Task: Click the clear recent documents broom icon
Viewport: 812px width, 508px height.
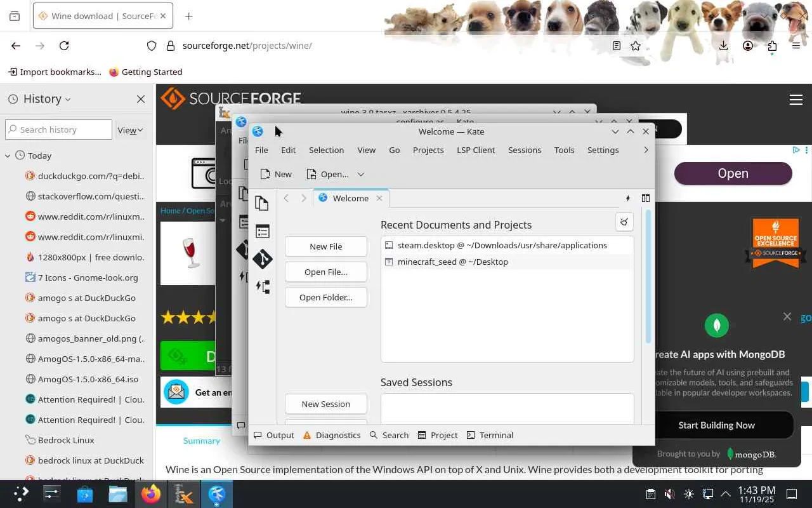Action: (x=624, y=222)
